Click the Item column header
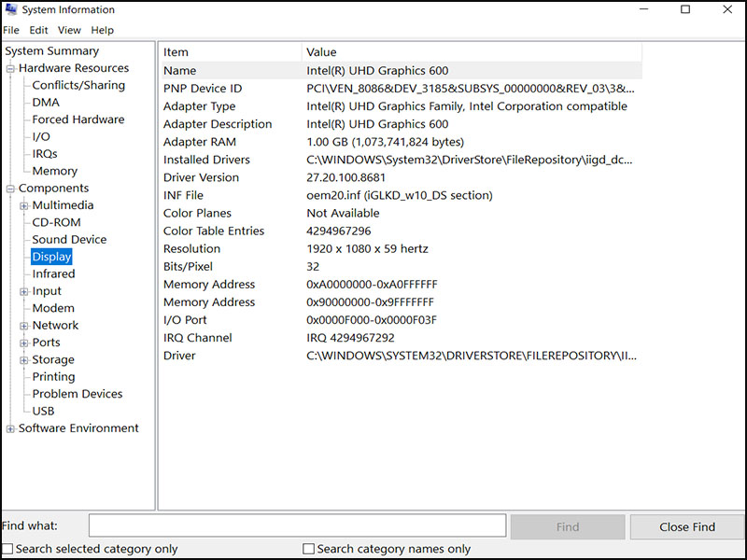747x560 pixels. (x=232, y=52)
